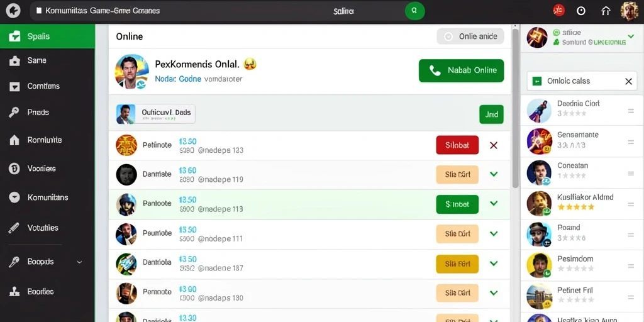
Task: Click the Danmiate dark avatar
Action: tap(126, 175)
